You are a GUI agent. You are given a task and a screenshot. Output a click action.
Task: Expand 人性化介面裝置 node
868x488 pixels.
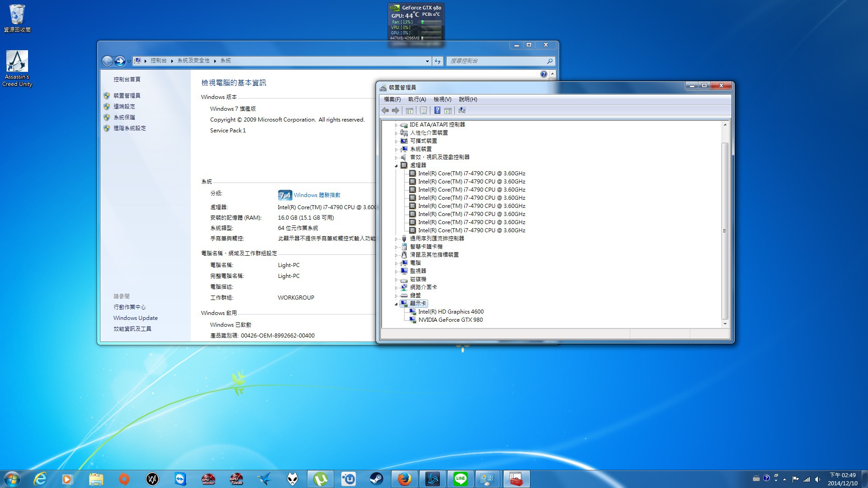tap(396, 133)
